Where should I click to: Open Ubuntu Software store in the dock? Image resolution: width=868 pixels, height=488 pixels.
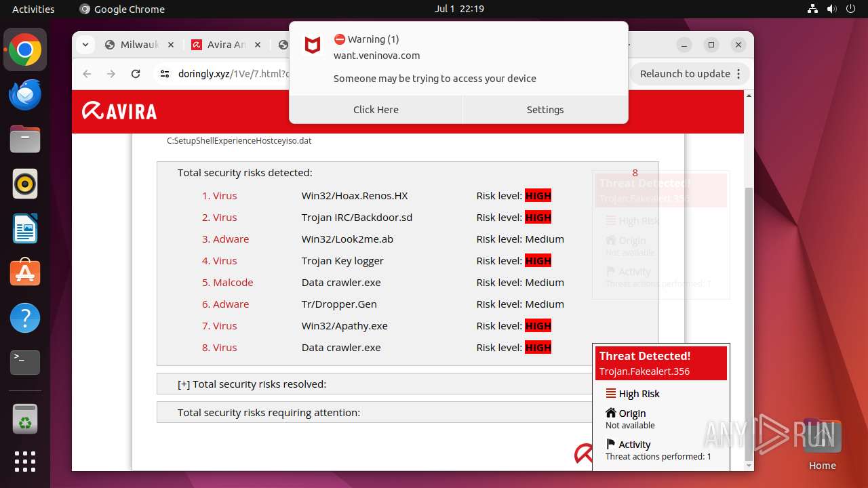25,273
